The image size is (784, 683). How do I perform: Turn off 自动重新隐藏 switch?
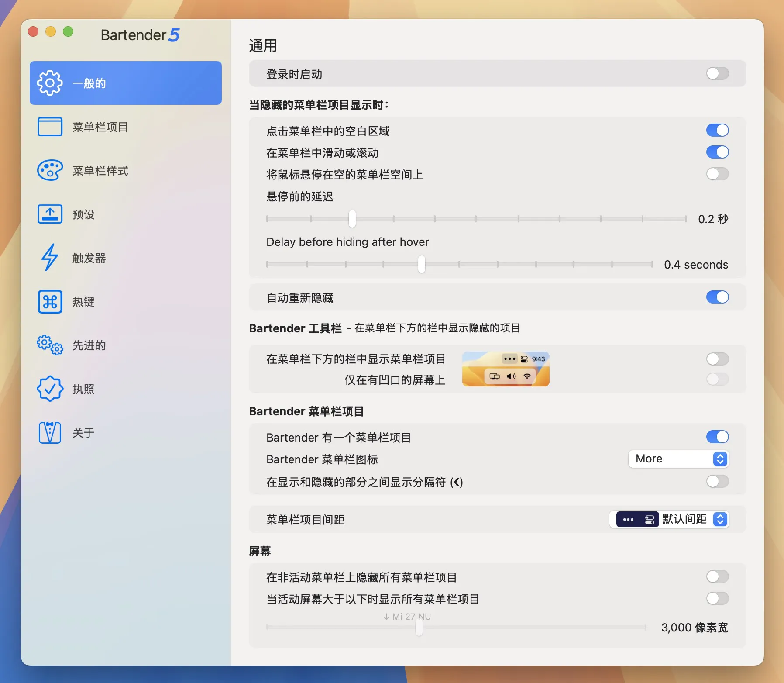coord(717,297)
